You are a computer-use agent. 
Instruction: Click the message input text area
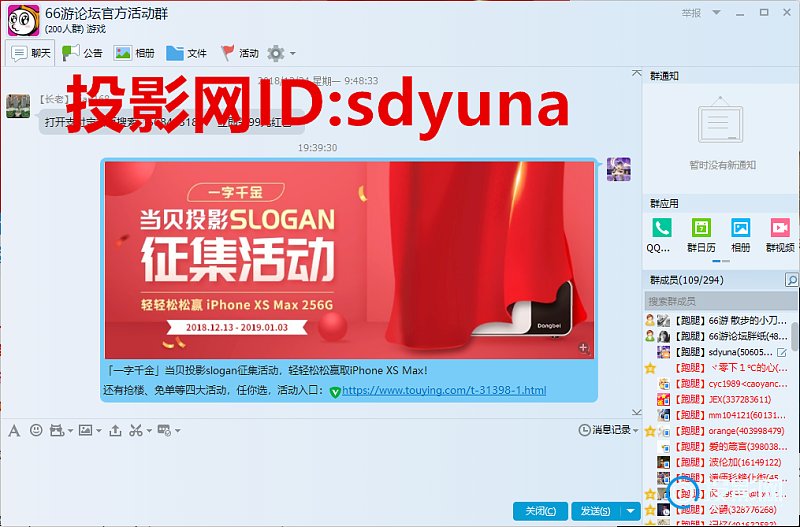point(321,469)
